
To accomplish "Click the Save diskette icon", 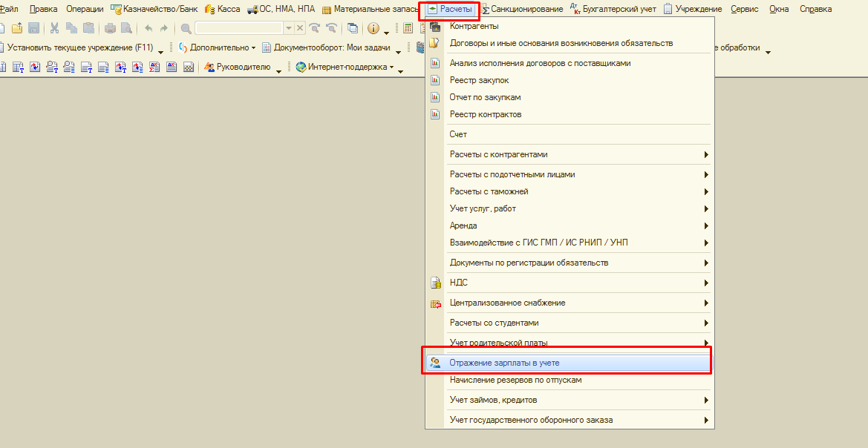I will (34, 28).
